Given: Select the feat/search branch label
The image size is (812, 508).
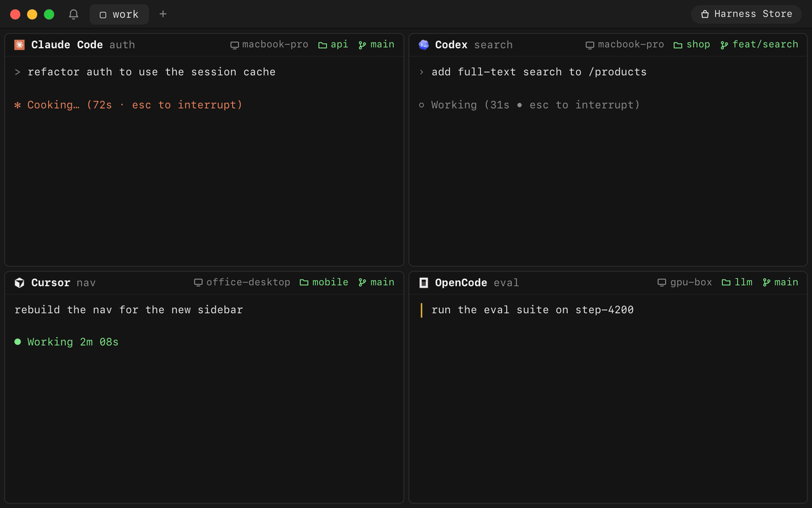Looking at the screenshot, I should (765, 44).
